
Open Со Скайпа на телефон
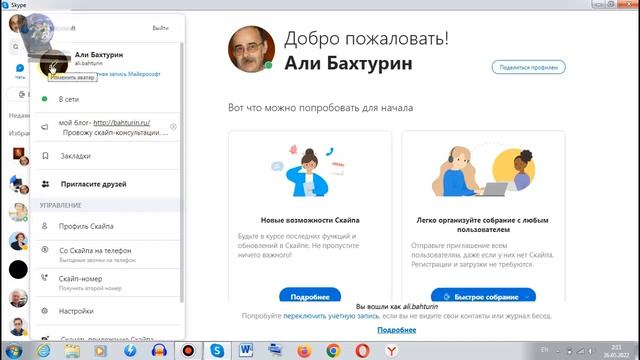[107, 254]
